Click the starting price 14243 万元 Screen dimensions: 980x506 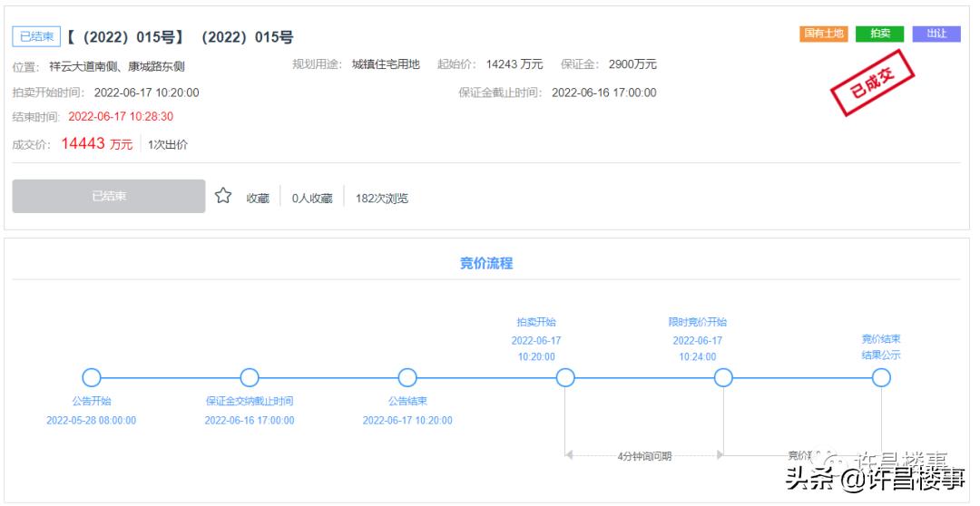coord(514,64)
